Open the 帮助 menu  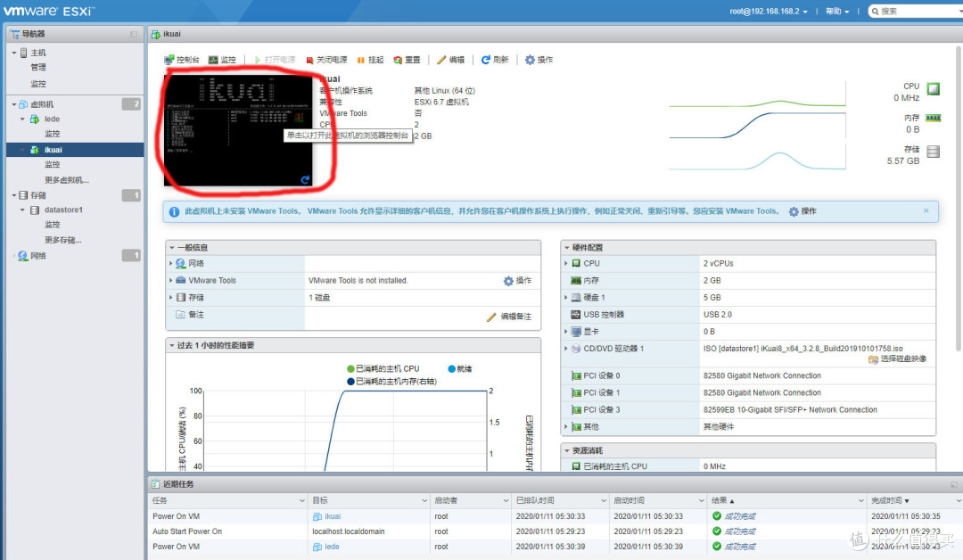(833, 11)
